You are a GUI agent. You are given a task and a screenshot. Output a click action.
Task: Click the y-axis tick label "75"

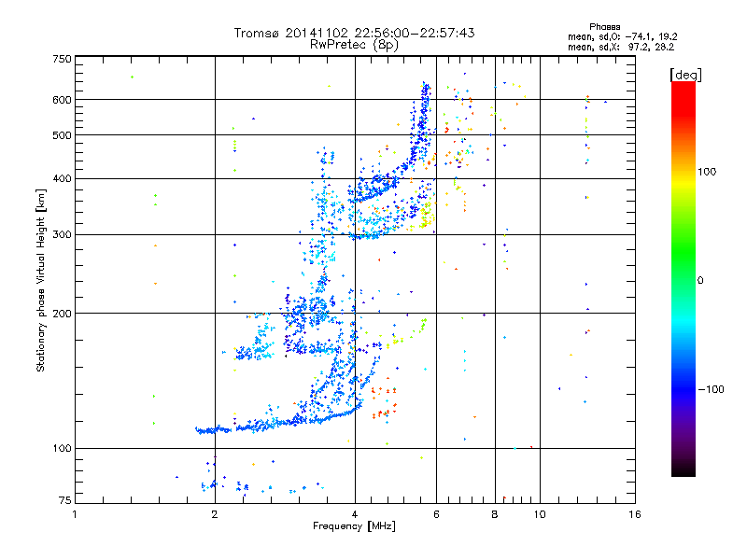(x=65, y=500)
